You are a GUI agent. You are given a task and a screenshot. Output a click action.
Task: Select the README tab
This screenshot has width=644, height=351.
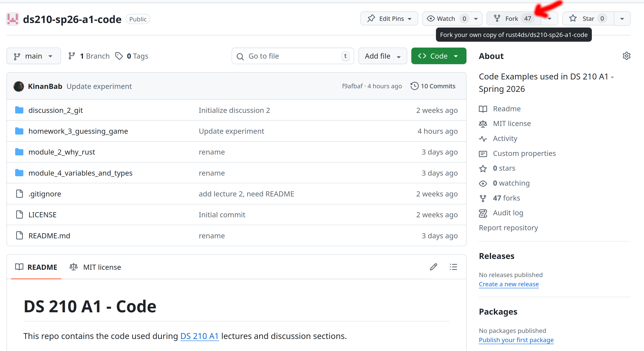36,267
